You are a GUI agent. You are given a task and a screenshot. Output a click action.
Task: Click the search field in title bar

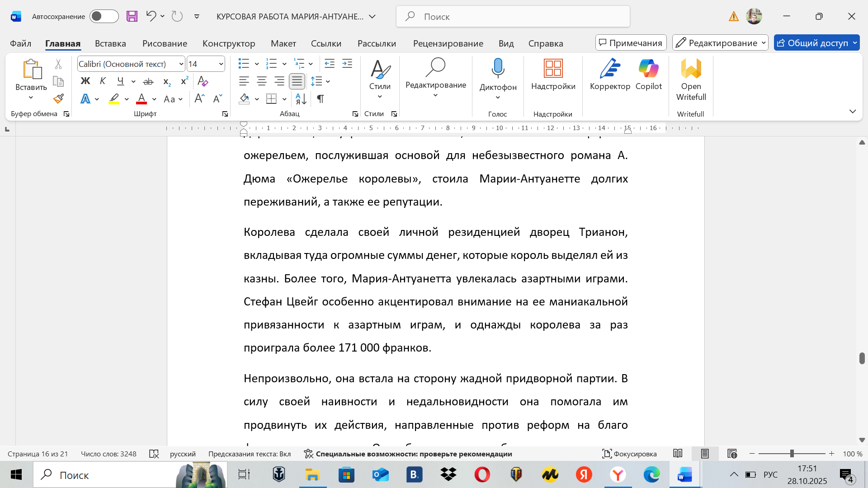pyautogui.click(x=513, y=16)
